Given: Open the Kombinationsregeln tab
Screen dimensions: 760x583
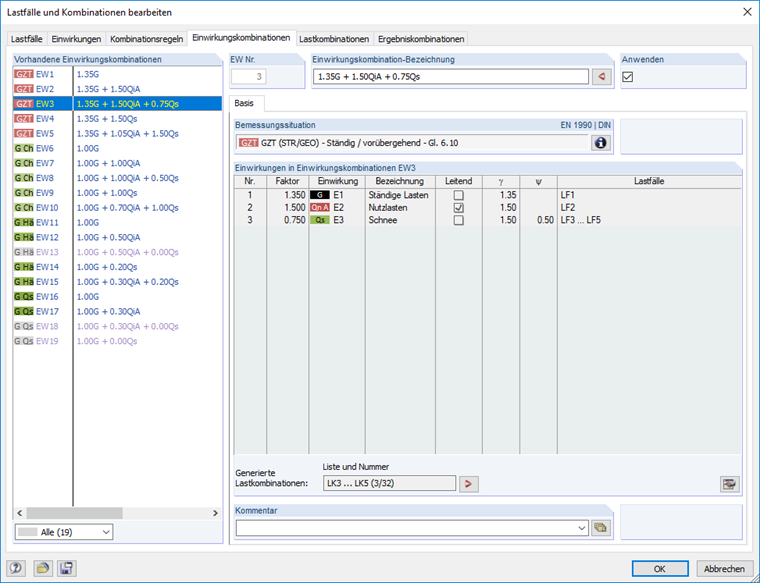Looking at the screenshot, I should point(146,39).
